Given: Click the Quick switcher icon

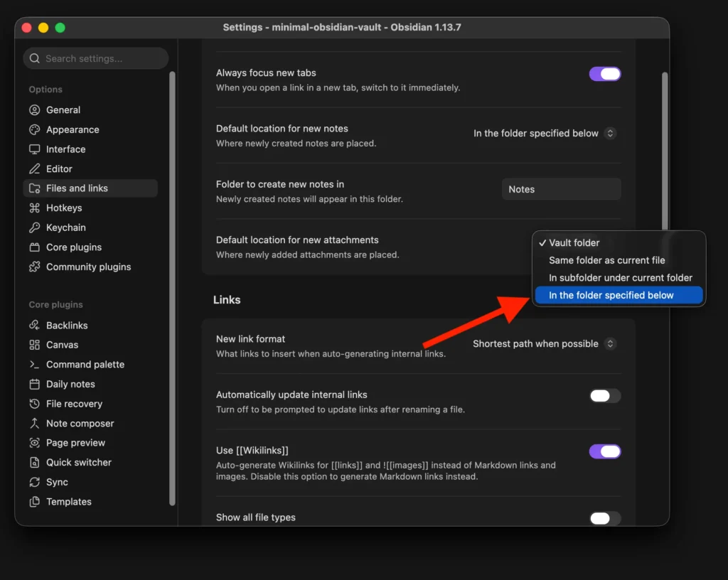Looking at the screenshot, I should tap(34, 462).
